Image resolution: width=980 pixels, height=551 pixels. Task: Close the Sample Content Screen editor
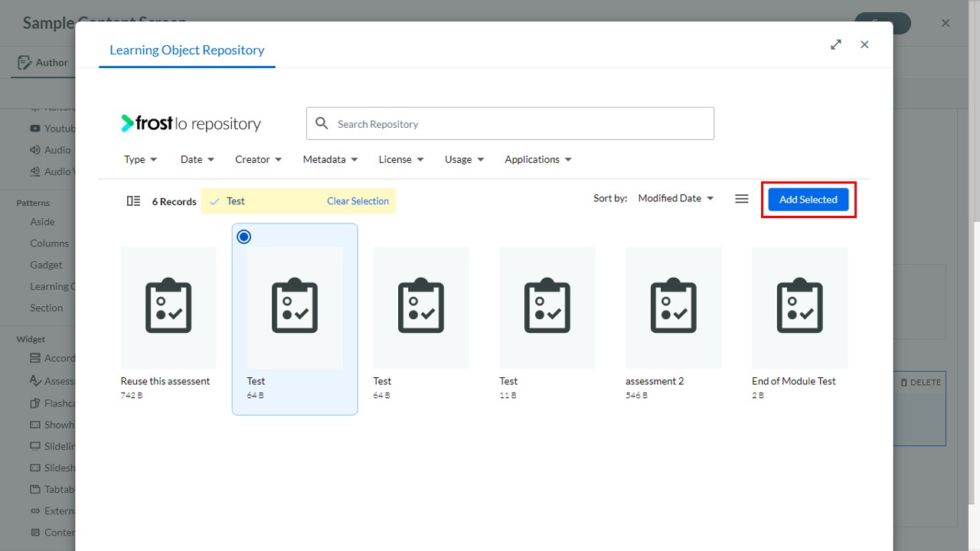(946, 23)
